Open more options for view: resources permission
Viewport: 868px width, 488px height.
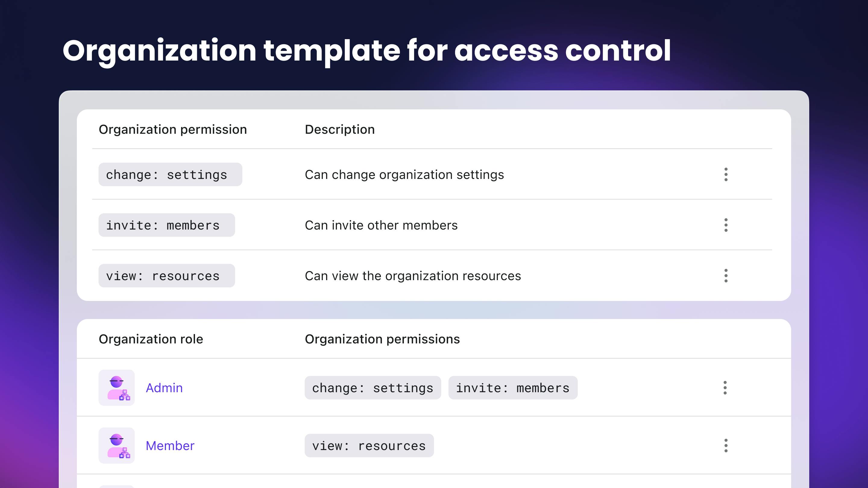point(726,276)
